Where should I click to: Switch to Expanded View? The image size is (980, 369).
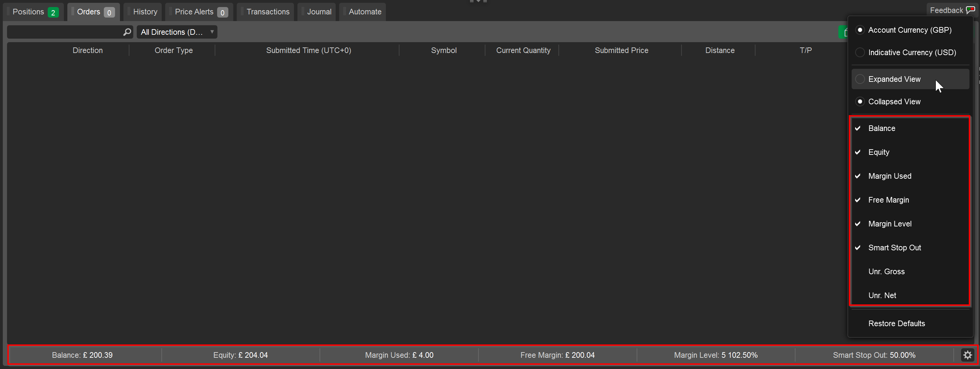click(910, 79)
